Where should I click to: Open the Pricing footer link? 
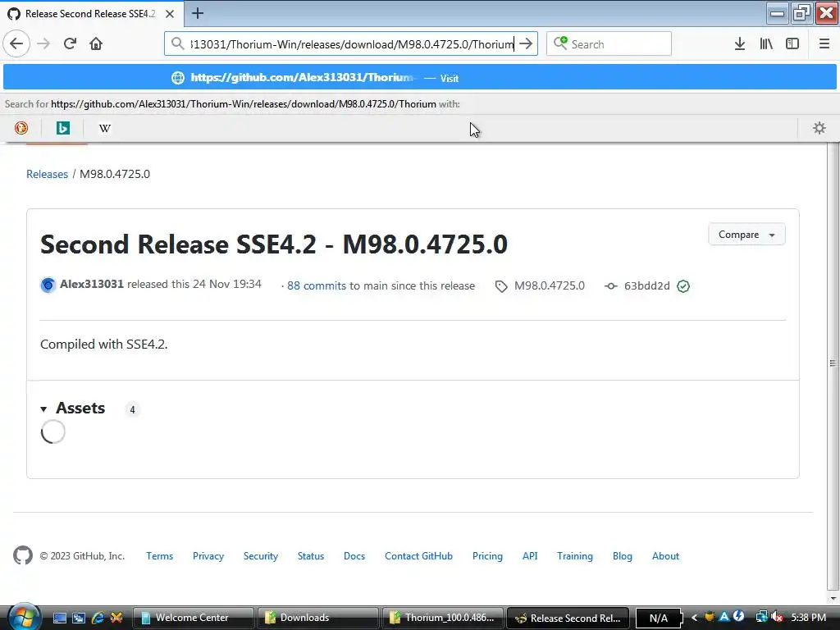pyautogui.click(x=487, y=556)
